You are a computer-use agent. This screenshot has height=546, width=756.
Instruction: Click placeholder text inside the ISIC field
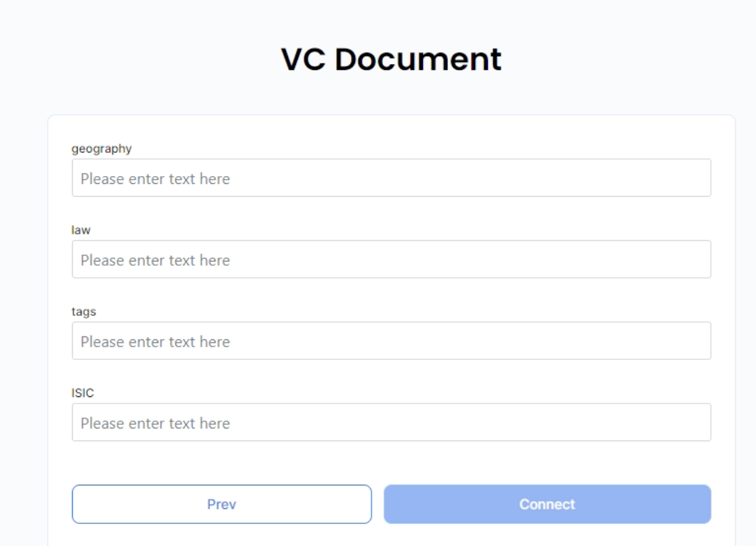(x=155, y=423)
